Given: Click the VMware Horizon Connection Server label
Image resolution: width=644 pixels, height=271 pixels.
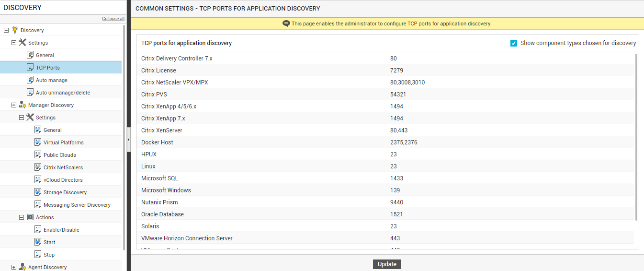Looking at the screenshot, I should click(187, 238).
